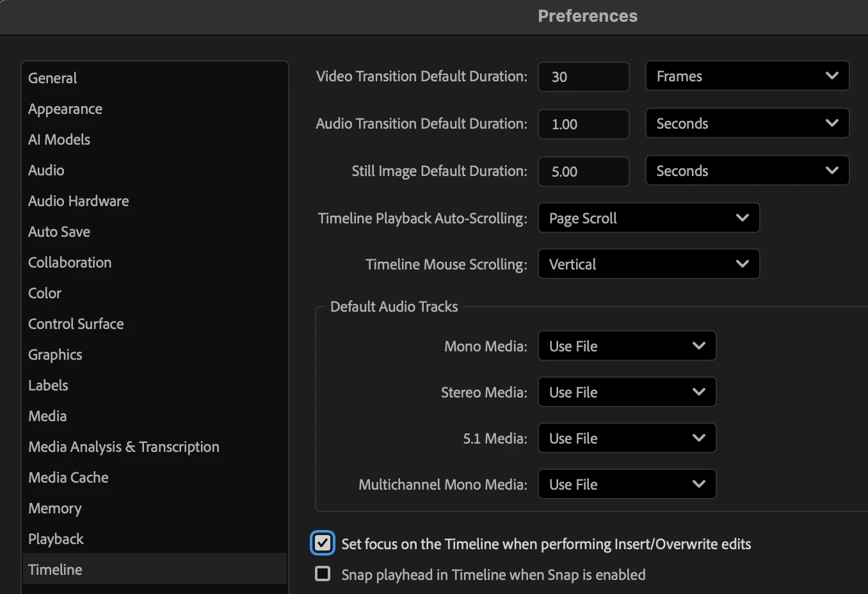The image size is (868, 594).
Task: Go to Audio Hardware preferences
Action: point(78,201)
